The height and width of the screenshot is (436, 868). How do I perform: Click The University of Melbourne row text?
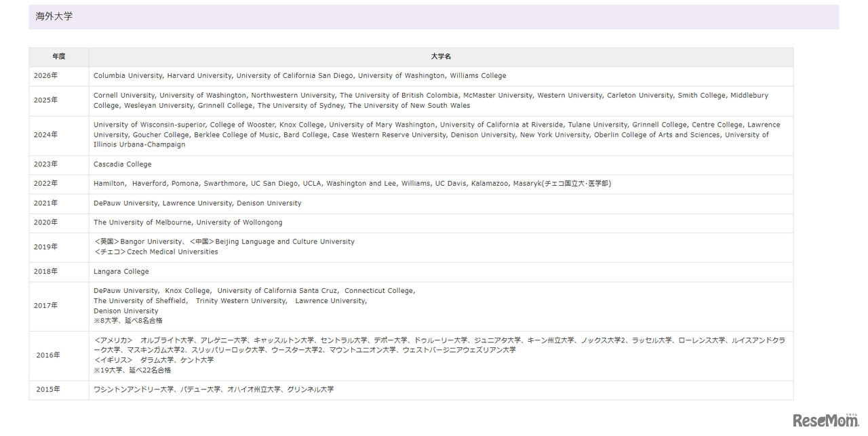[188, 222]
